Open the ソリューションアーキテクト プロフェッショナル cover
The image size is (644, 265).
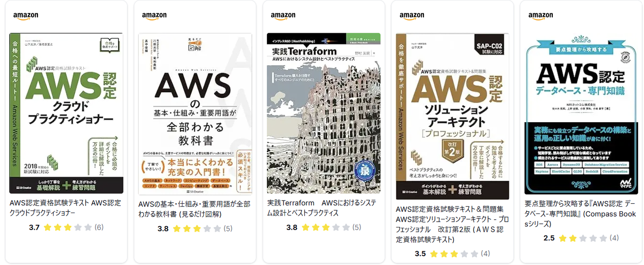(453, 116)
